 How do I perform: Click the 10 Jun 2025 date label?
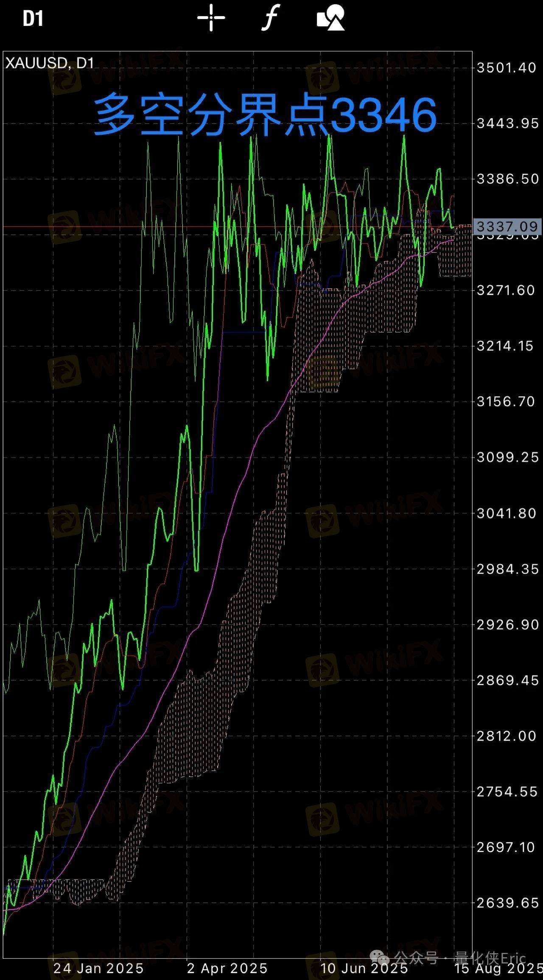(364, 968)
